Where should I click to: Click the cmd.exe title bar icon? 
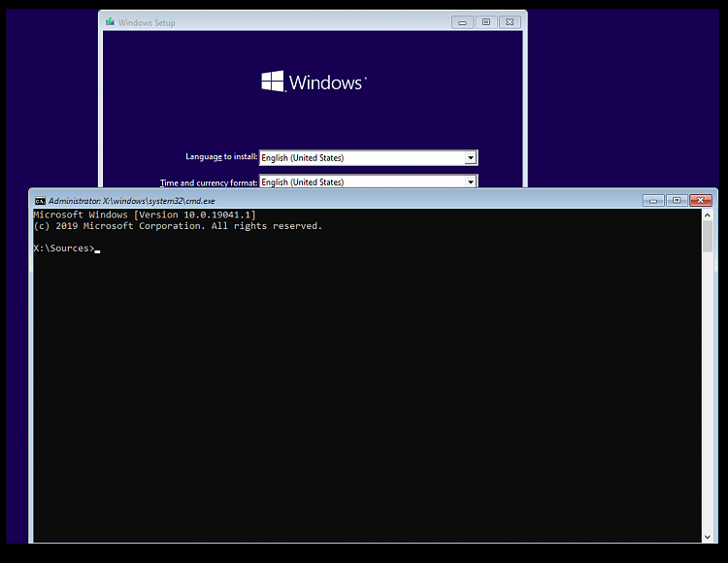(x=41, y=201)
